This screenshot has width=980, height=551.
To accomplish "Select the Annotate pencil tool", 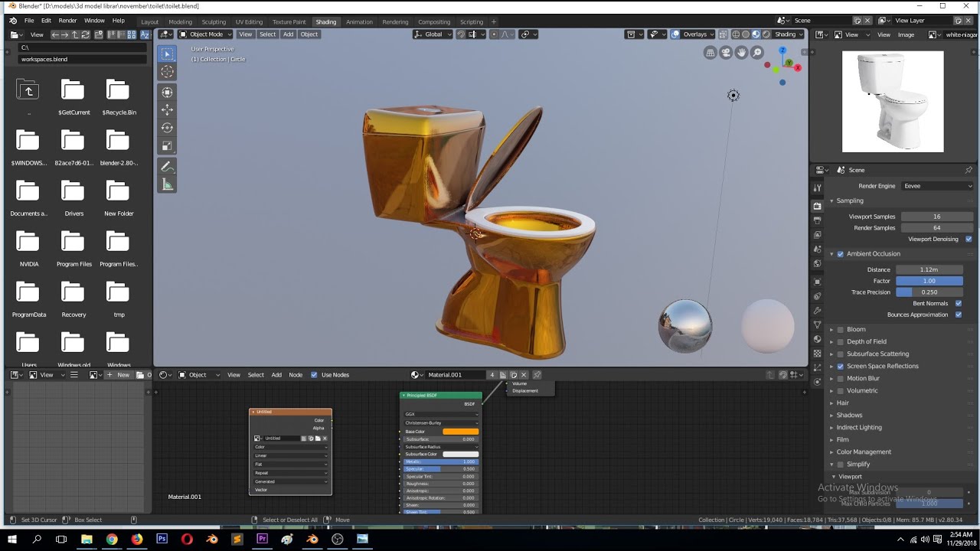I will tap(167, 166).
